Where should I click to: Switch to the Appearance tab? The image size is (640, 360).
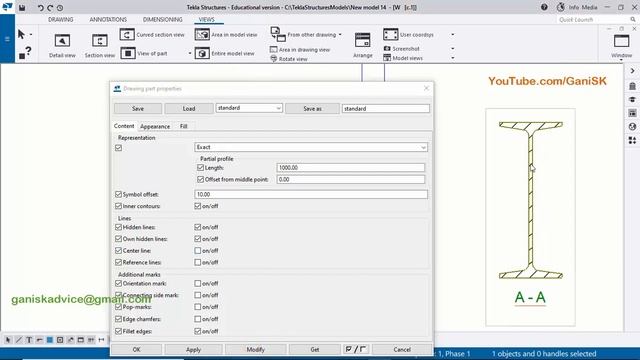point(155,127)
